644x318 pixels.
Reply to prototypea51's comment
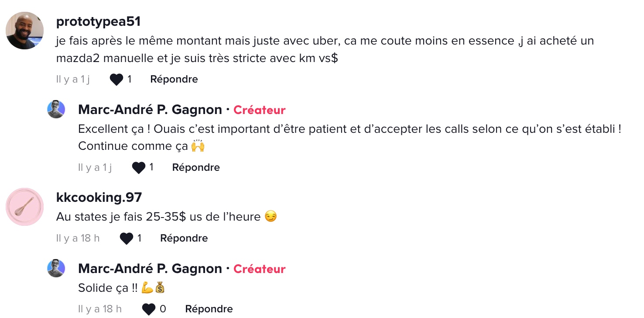174,79
